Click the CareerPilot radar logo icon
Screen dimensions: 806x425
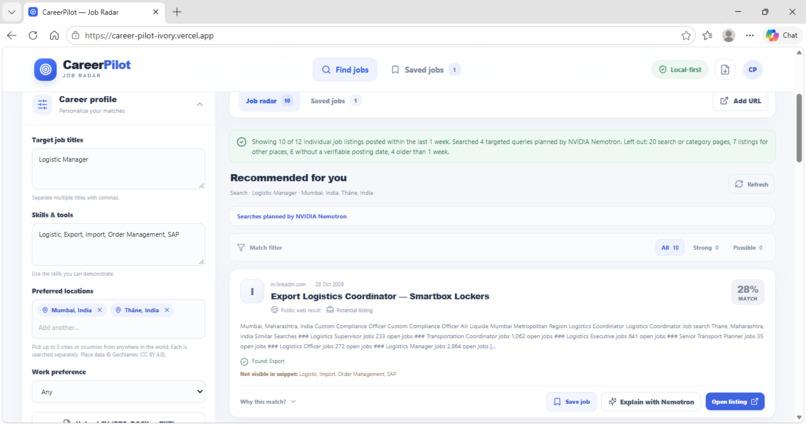[45, 69]
